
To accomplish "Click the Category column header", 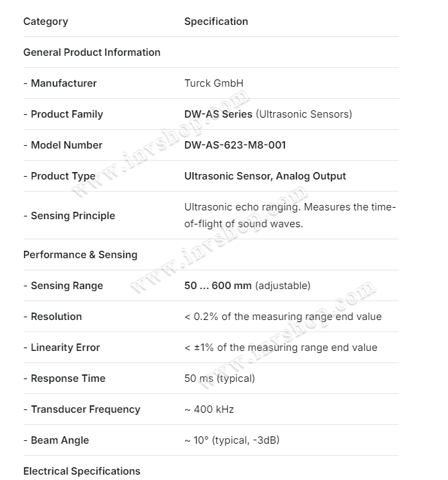I will (x=46, y=22).
